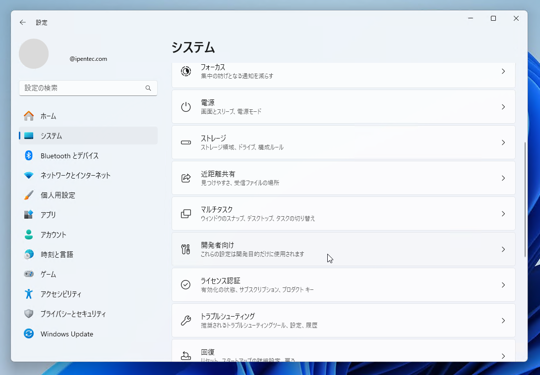Click the network wifi icon in sidebar

(29, 175)
